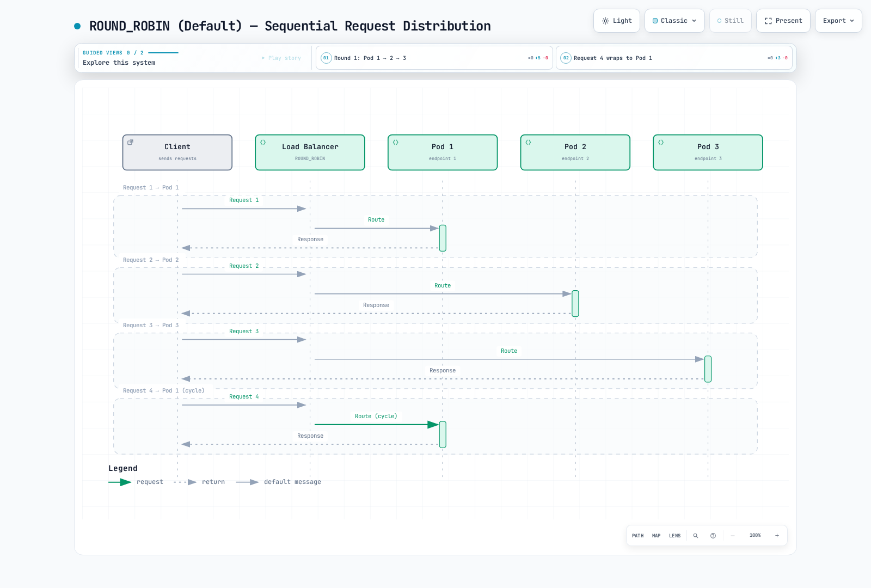The height and width of the screenshot is (588, 871).
Task: Click the return legend dashed arrow
Action: 185,482
